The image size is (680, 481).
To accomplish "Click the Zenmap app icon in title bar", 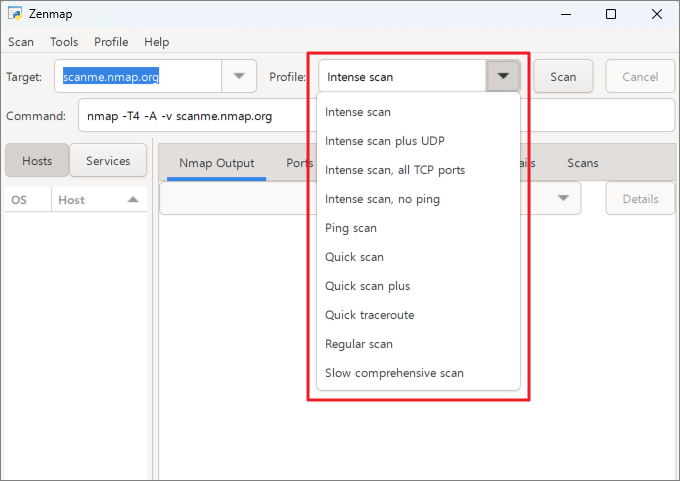I will click(x=15, y=14).
